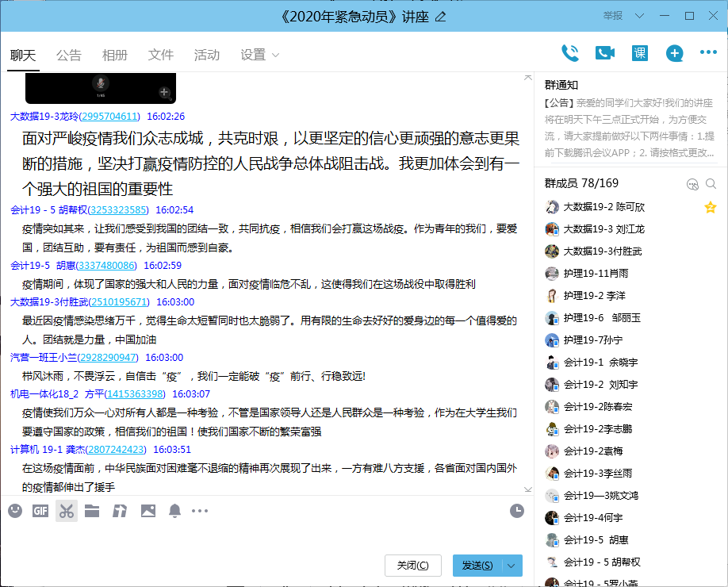
Task: Click the bell notification icon in chat toolbar
Action: (174, 511)
